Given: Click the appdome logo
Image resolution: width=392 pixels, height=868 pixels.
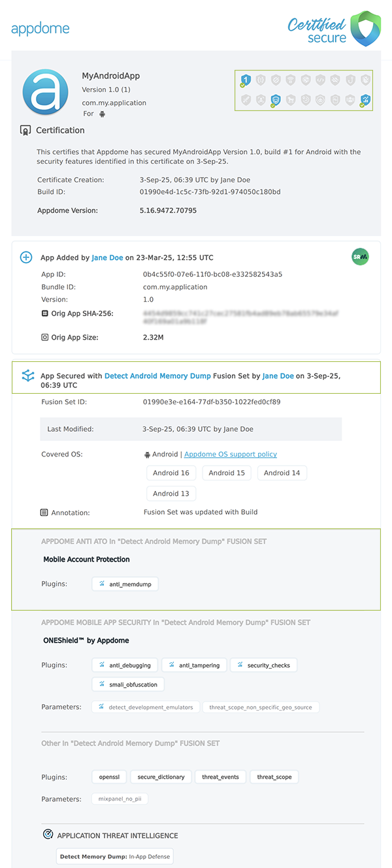Looking at the screenshot, I should (x=41, y=28).
